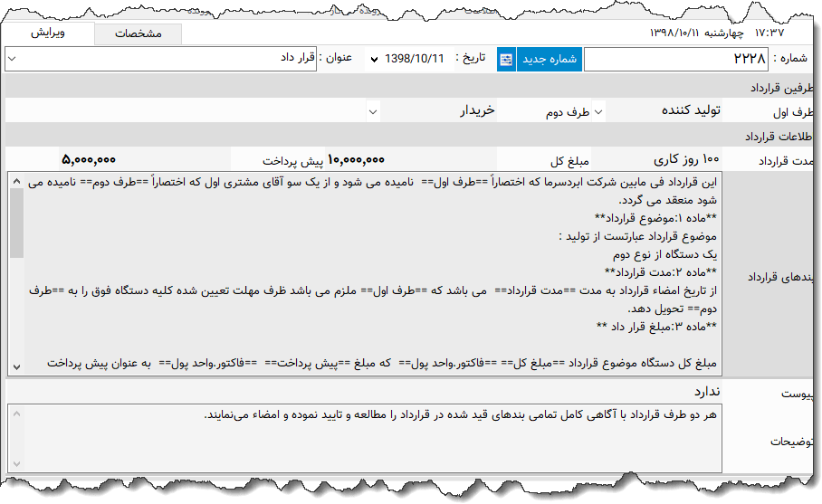
Task: Click the up arrow of contract clauses scrollbar
Action: coord(16,181)
